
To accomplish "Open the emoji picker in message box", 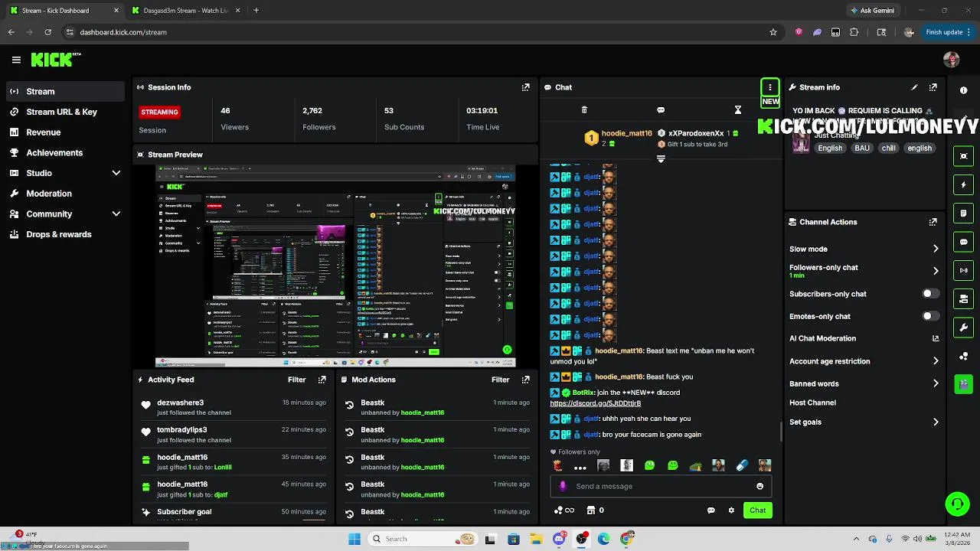I will [759, 486].
